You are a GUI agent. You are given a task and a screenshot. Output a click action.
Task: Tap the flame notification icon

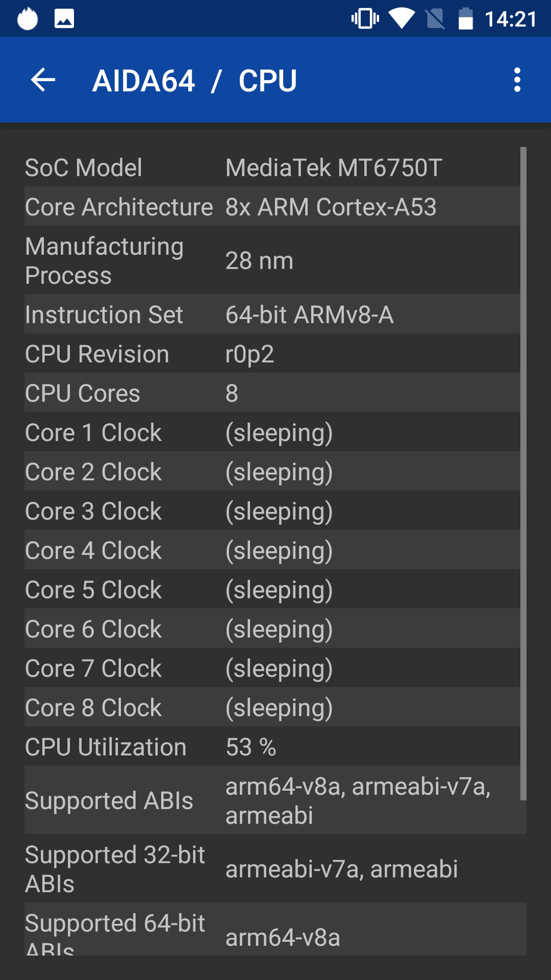[x=28, y=19]
